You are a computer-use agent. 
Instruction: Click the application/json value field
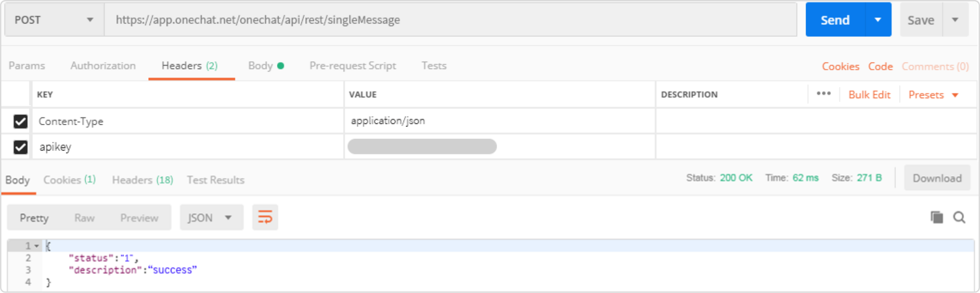coord(500,121)
